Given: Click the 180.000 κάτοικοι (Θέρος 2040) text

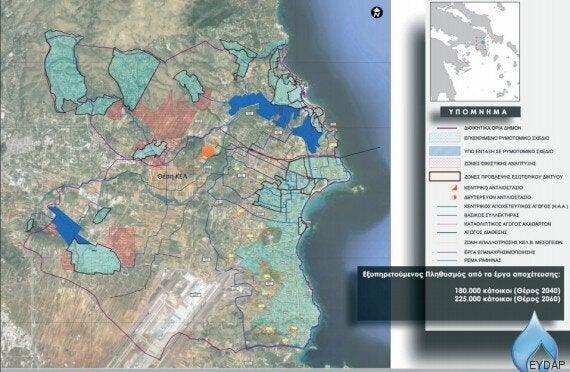Looking at the screenshot, I should click(507, 291).
